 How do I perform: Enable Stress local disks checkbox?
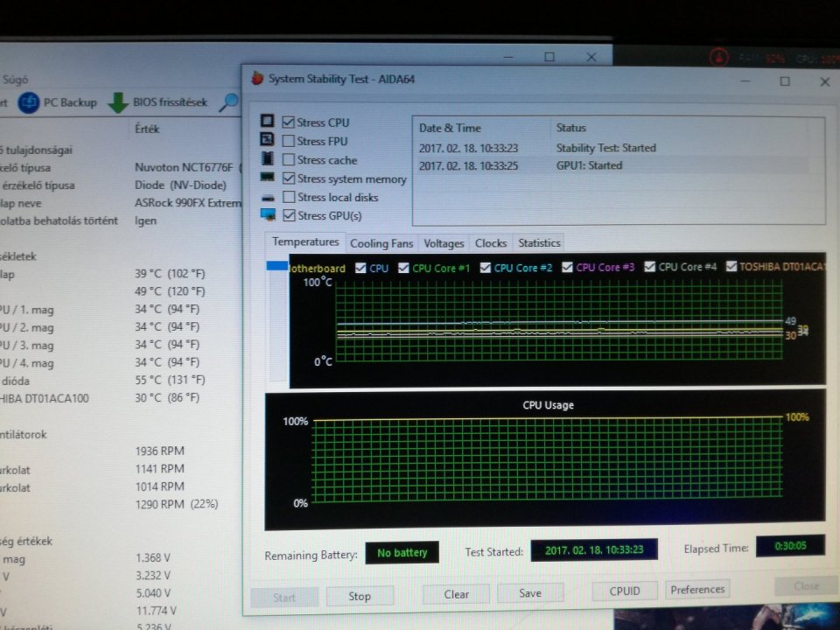click(x=289, y=197)
